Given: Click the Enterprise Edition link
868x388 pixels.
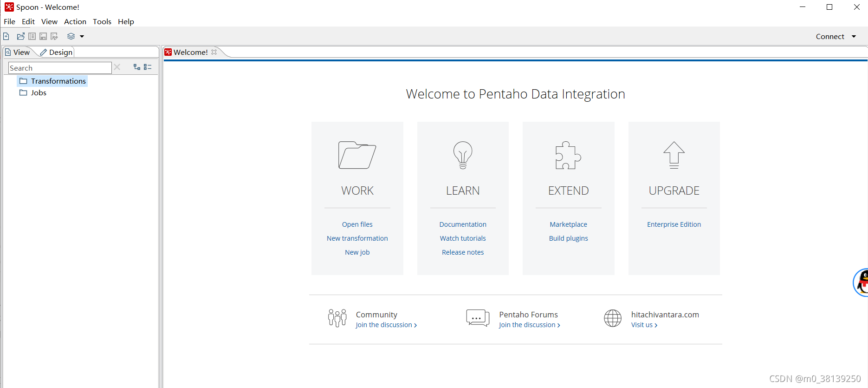Looking at the screenshot, I should click(674, 224).
